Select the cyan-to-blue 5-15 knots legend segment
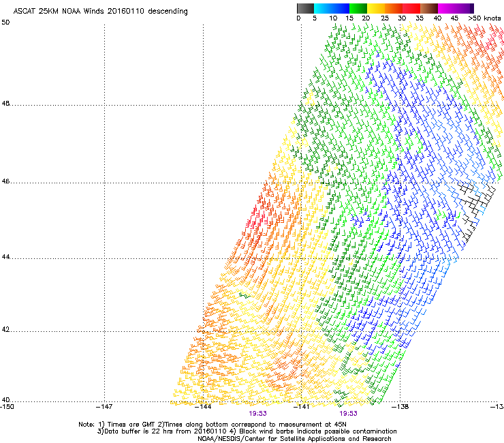504x443 pixels. 332,8
